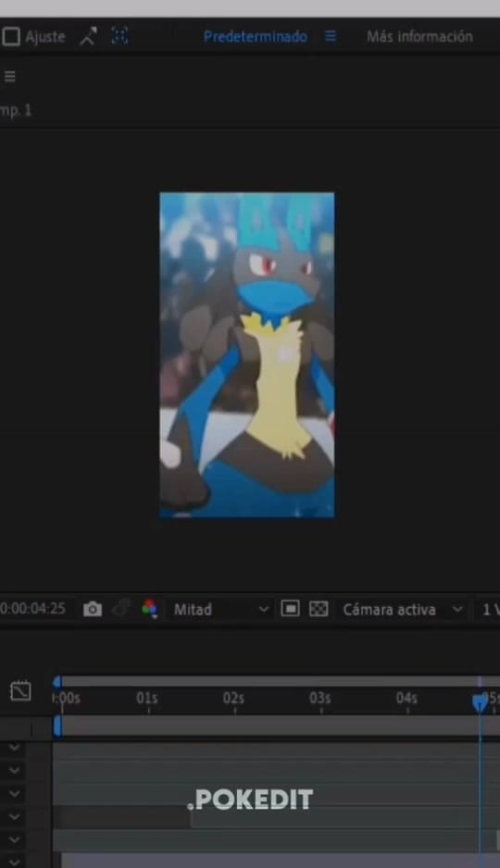Click the blue current-time indicator playhead
This screenshot has height=868, width=500.
480,703
